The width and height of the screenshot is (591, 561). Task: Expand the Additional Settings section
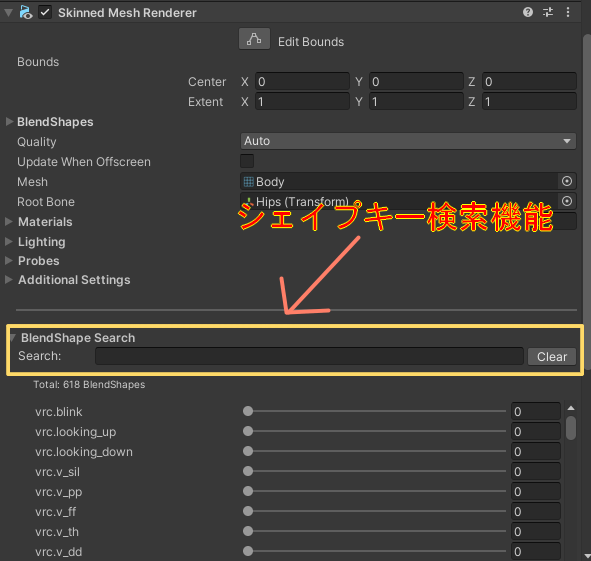9,279
